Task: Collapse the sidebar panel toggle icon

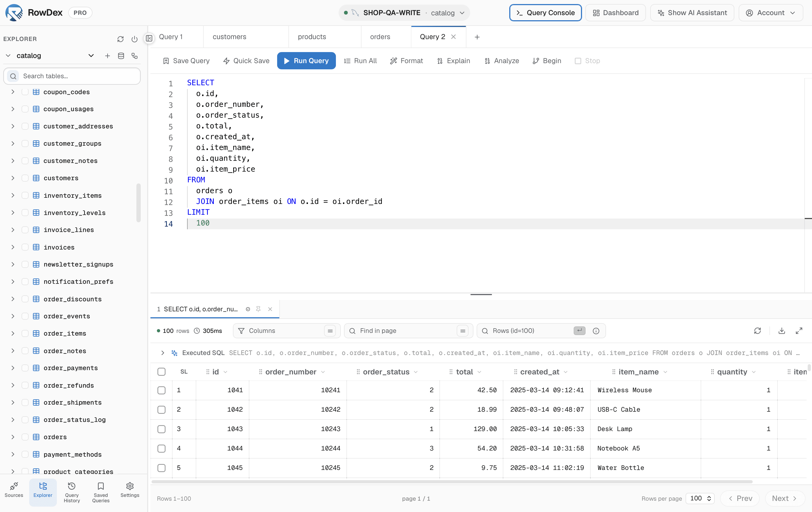Action: [x=149, y=39]
